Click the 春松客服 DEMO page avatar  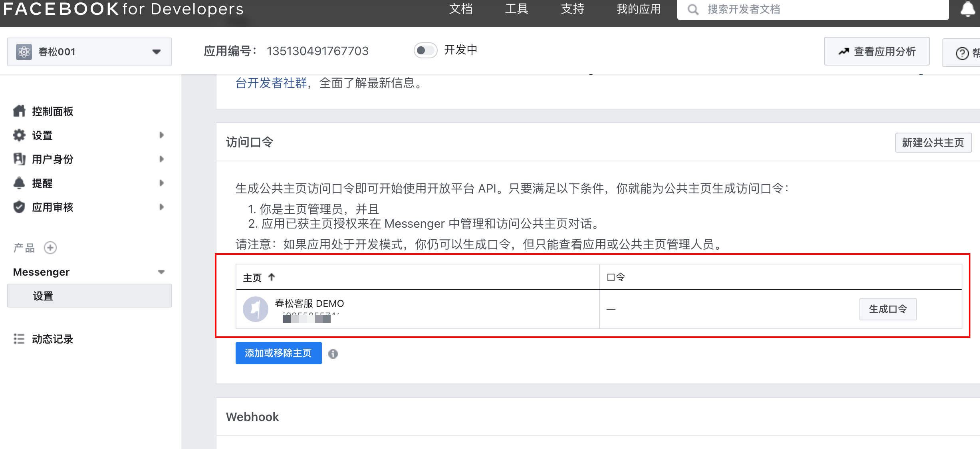pos(256,309)
